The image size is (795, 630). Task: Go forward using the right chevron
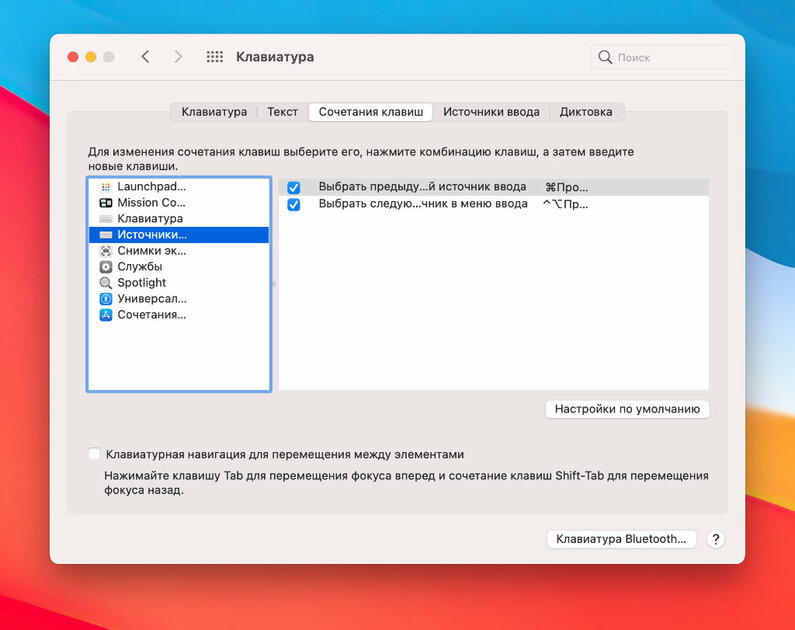coord(178,57)
